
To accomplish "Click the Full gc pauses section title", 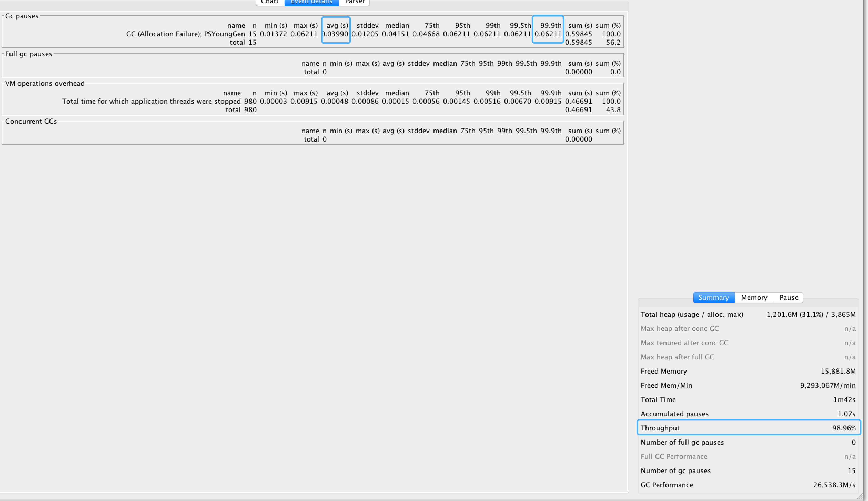I will pyautogui.click(x=29, y=54).
